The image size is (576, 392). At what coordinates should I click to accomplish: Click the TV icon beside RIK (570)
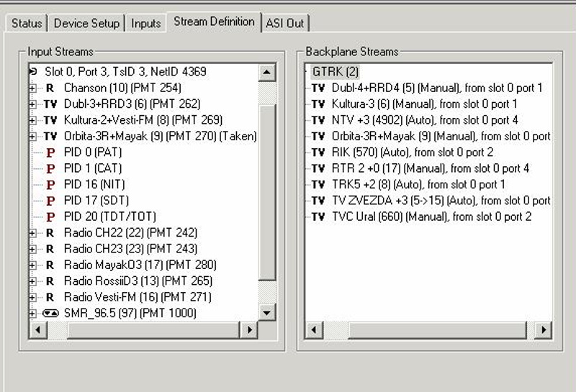point(318,152)
